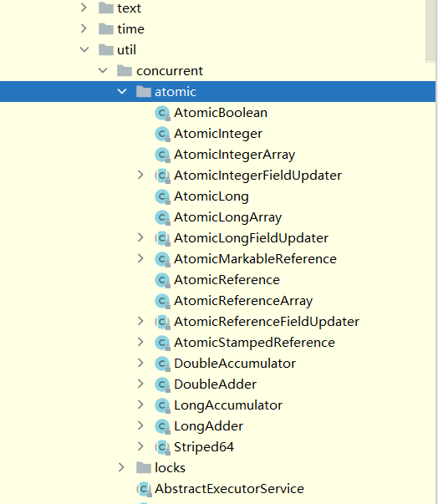
Task: Collapse the atomic package
Action: pyautogui.click(x=122, y=91)
